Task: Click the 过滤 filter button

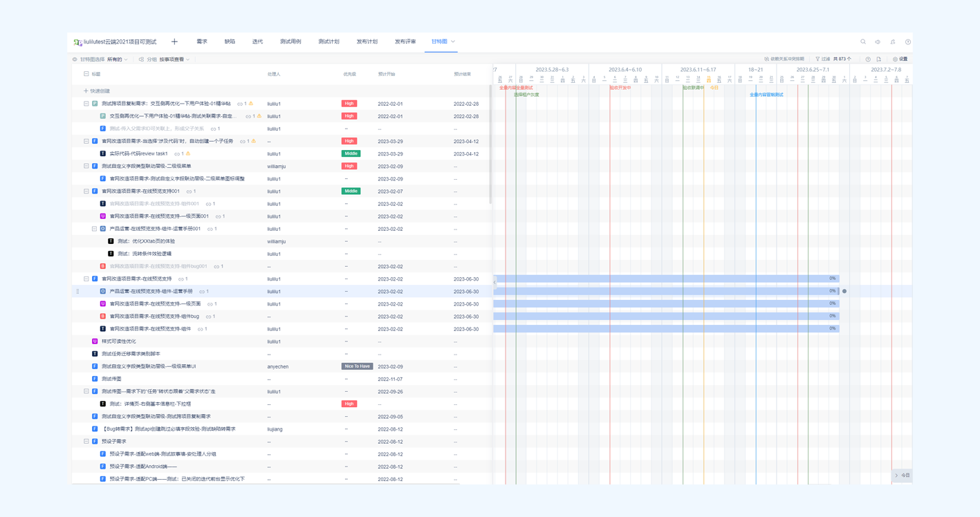Action: (823, 59)
